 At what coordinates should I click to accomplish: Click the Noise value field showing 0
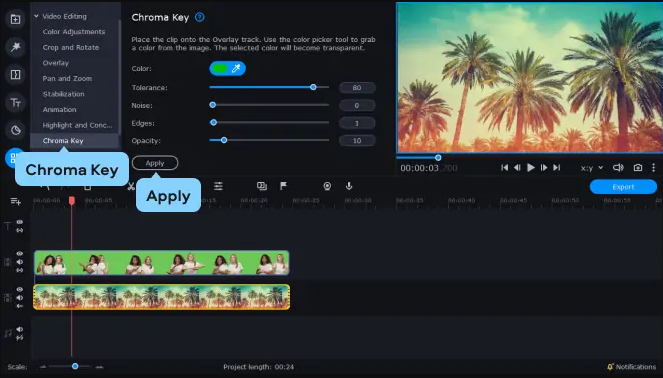point(357,105)
